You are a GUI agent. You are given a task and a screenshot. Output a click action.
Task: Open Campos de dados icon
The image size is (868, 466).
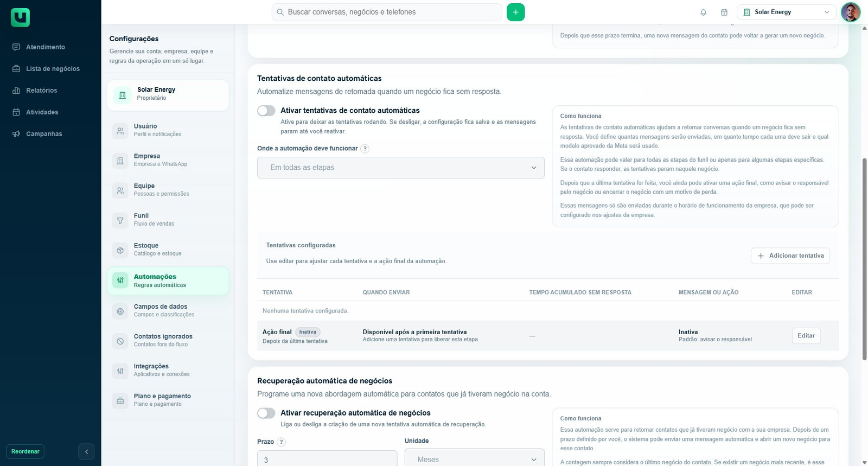pyautogui.click(x=120, y=311)
